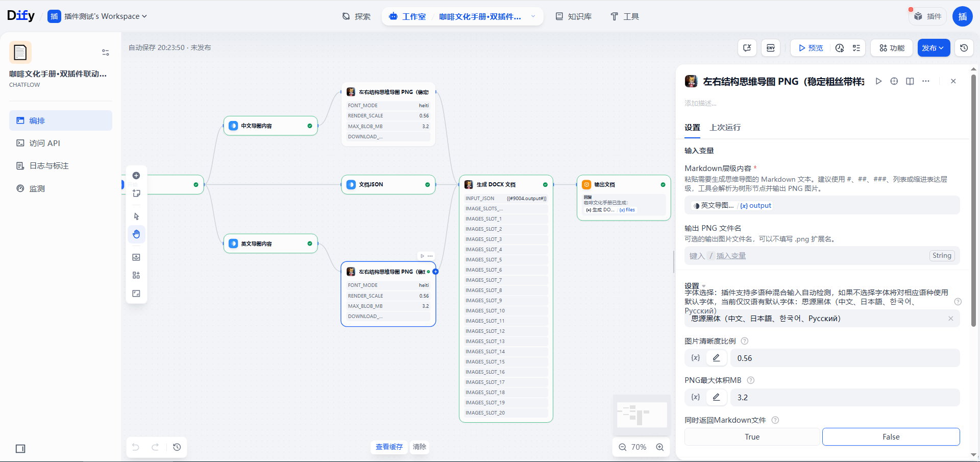This screenshot has height=462, width=980.
Task: Click the 功能 features button
Action: (x=892, y=48)
